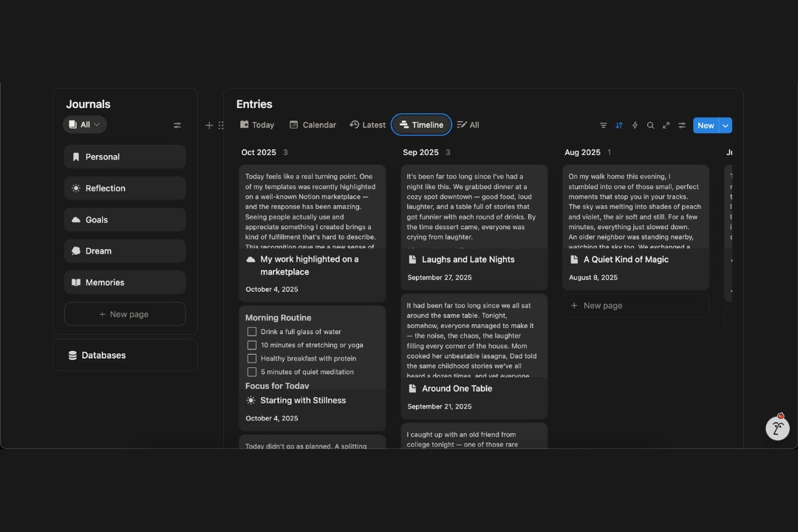This screenshot has height=532, width=798.
Task: Click the blue New button
Action: (706, 126)
